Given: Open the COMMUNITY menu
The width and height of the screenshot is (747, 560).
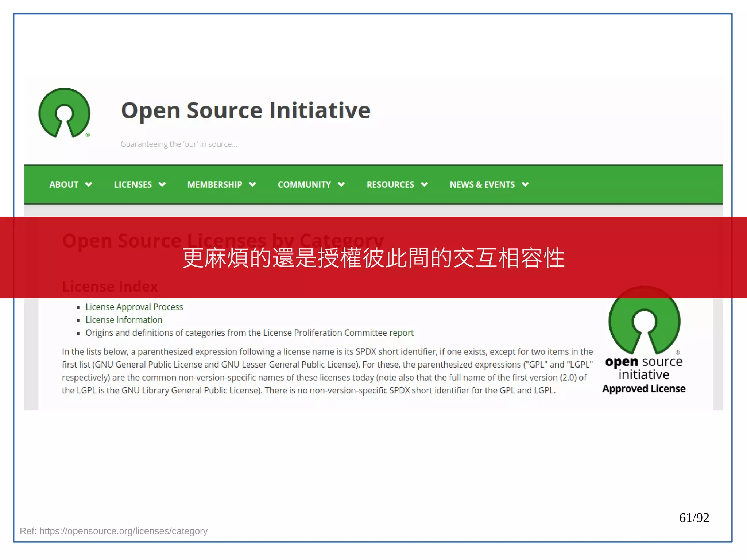Looking at the screenshot, I should [x=304, y=184].
